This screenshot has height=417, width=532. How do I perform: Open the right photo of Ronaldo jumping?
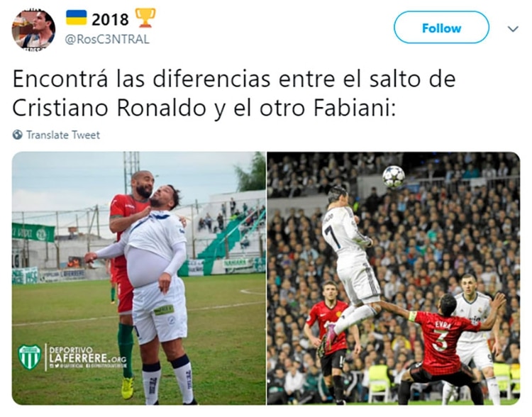click(394, 278)
